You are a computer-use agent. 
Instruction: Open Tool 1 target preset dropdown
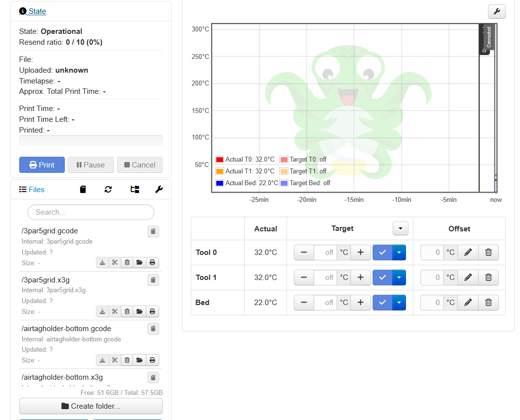[399, 278]
